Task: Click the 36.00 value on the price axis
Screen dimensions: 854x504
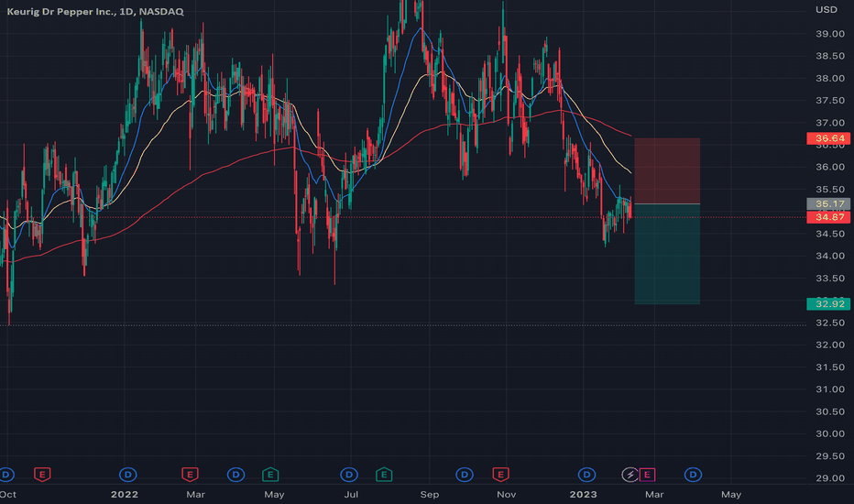Action: [830, 168]
